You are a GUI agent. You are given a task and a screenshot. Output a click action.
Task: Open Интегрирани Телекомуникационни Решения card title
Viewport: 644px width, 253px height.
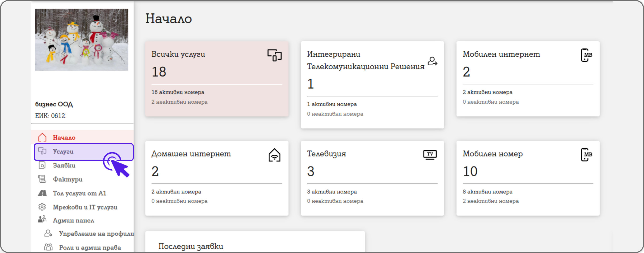[x=366, y=60]
